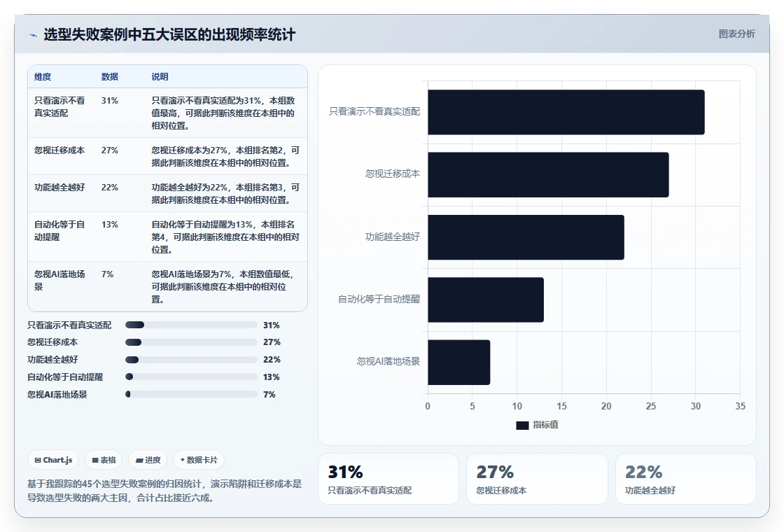Click the 13% label after the fourth progress bar
Screen dimensions: 784x532
pos(272,377)
